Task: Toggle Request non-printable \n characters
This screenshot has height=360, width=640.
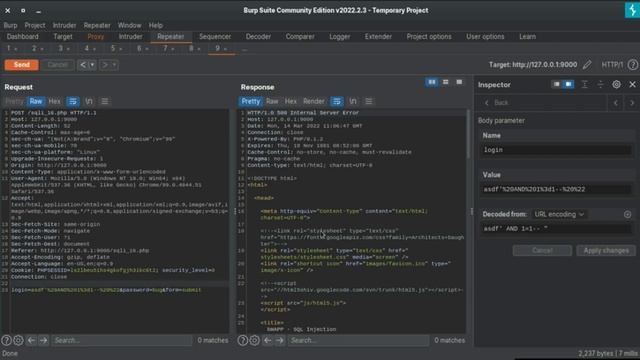Action: (x=89, y=101)
